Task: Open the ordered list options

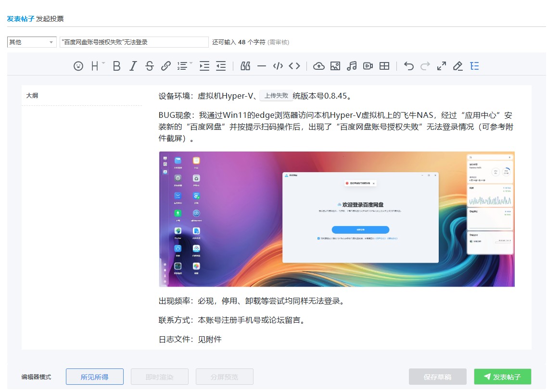Action: pos(184,66)
